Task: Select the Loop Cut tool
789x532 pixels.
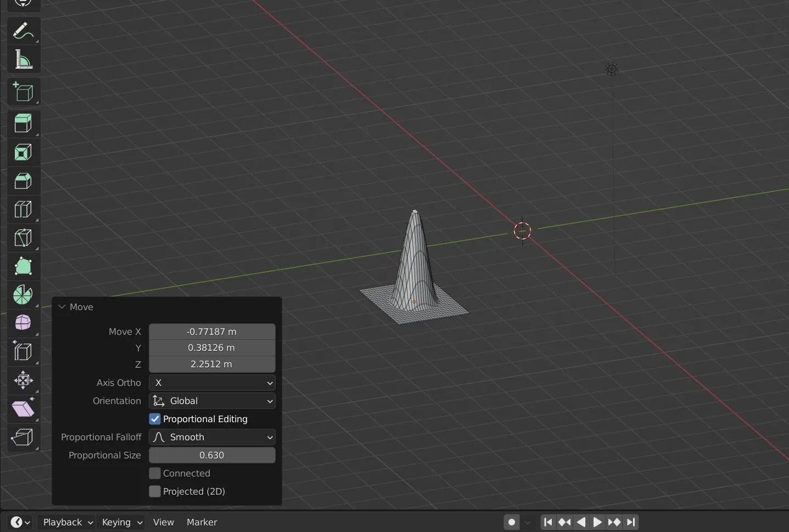Action: (24, 210)
